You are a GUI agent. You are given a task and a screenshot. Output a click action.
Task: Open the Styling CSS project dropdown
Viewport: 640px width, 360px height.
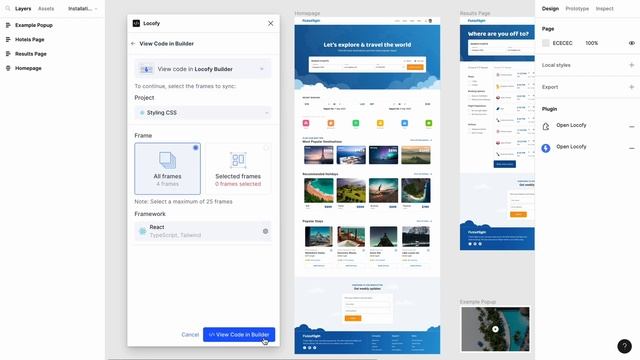(203, 113)
